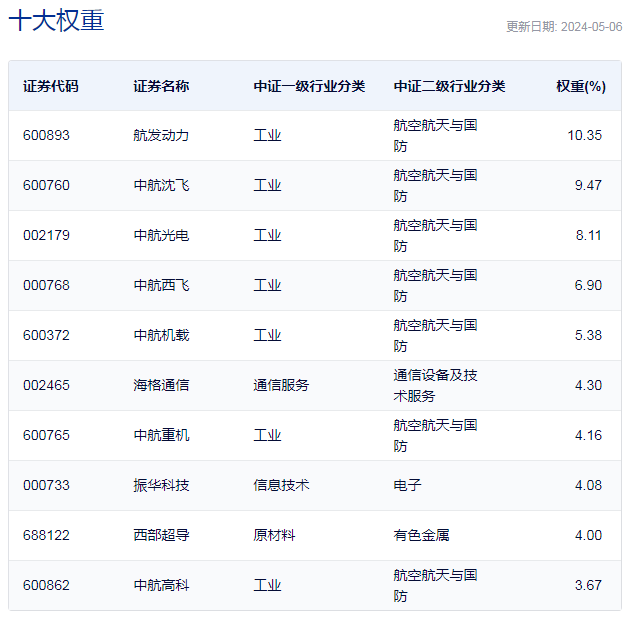Click 工业 in the 中航机载 row
The image size is (628, 618).
[x=267, y=335]
